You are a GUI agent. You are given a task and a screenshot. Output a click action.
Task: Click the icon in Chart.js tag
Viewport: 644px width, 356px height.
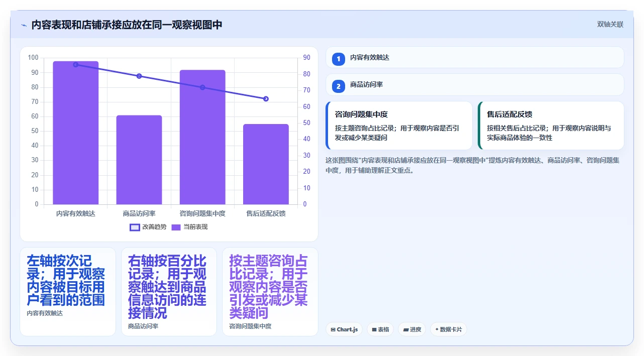point(333,330)
